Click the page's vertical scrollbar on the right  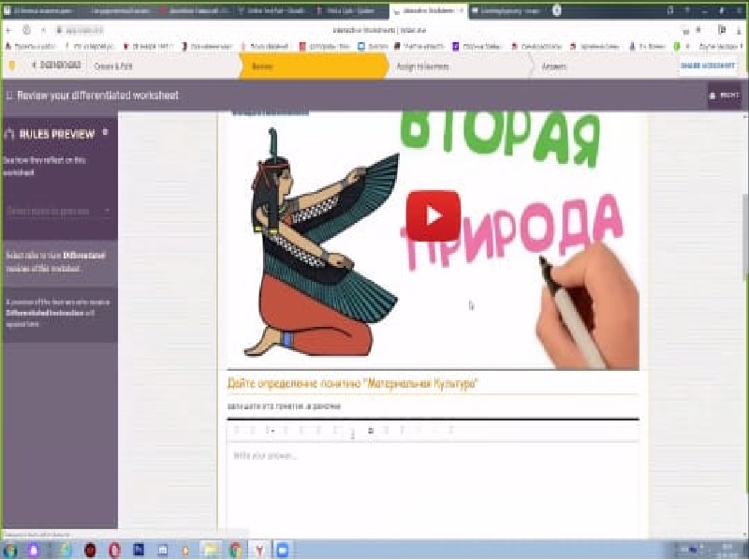click(x=745, y=239)
